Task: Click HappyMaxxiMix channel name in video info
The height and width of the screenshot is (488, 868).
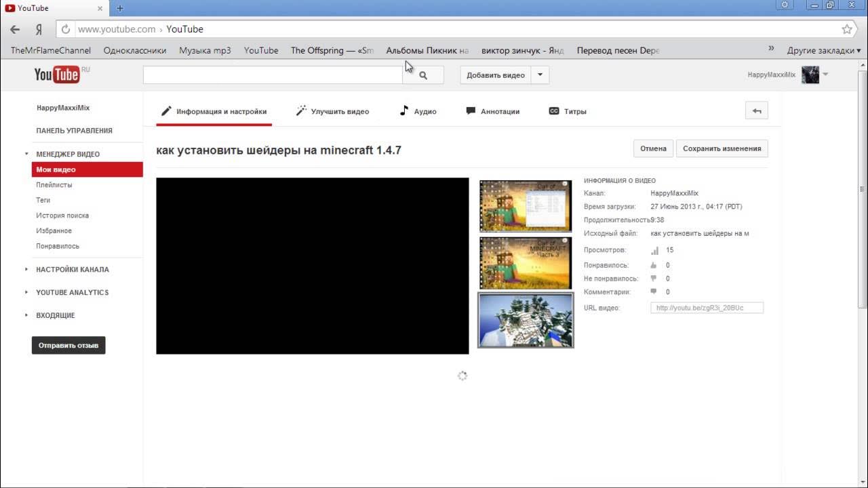Action: pos(674,193)
